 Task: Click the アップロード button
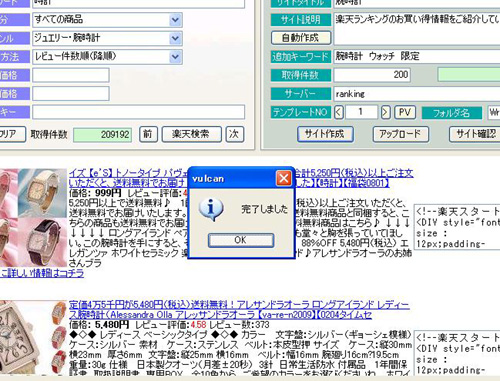click(x=400, y=134)
